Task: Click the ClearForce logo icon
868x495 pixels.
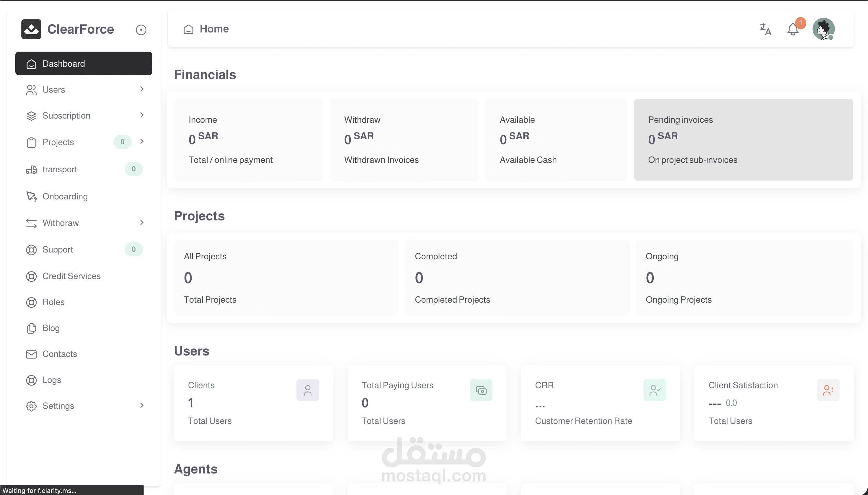Action: [x=31, y=29]
